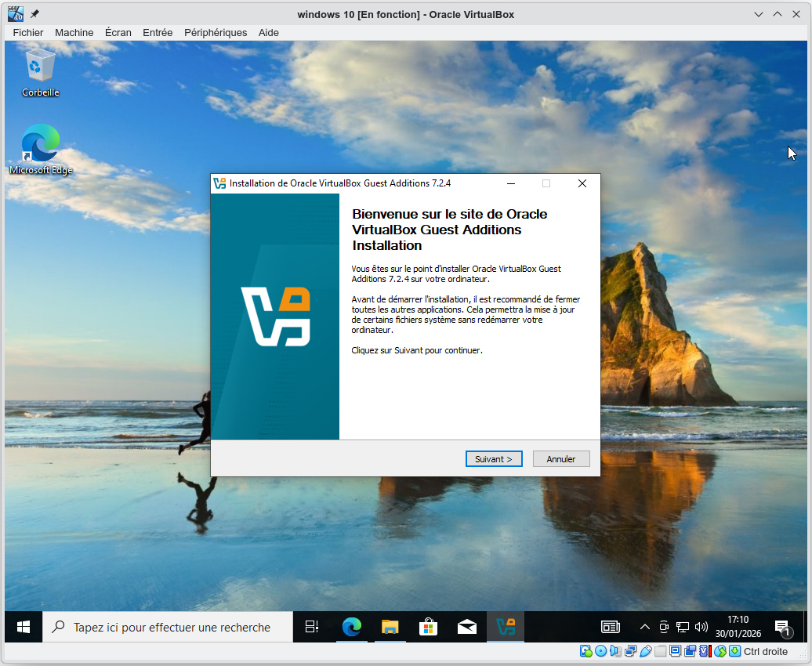Click the Windows search box
The image size is (812, 666).
click(169, 627)
